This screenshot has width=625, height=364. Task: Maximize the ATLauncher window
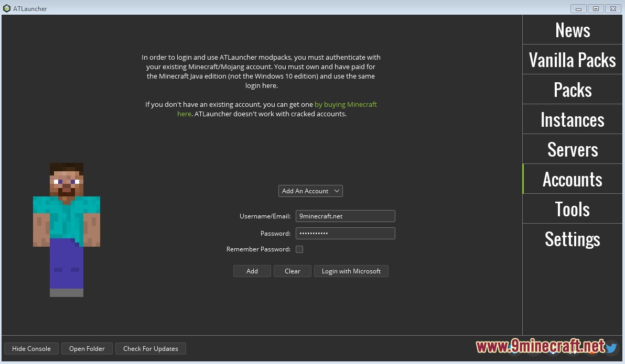(596, 8)
